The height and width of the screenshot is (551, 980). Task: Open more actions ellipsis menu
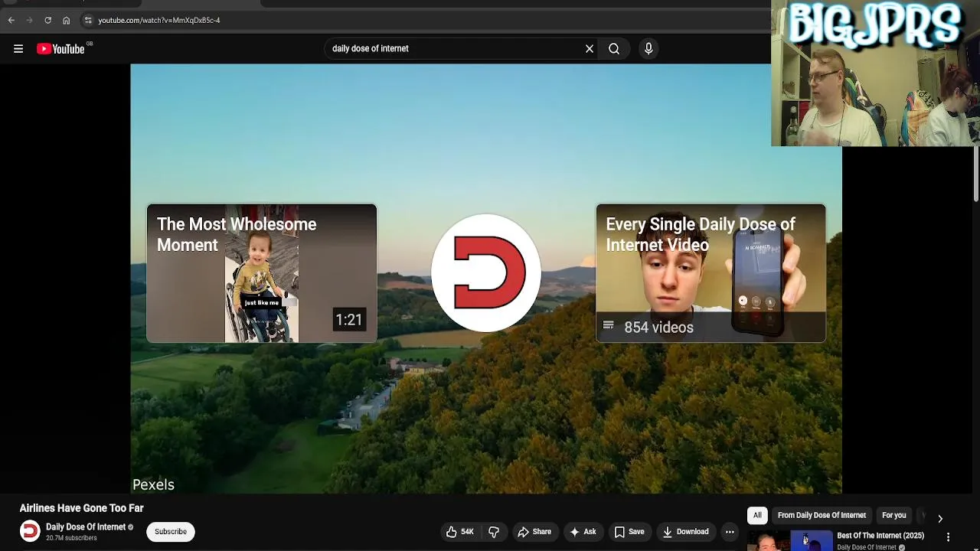pyautogui.click(x=730, y=532)
